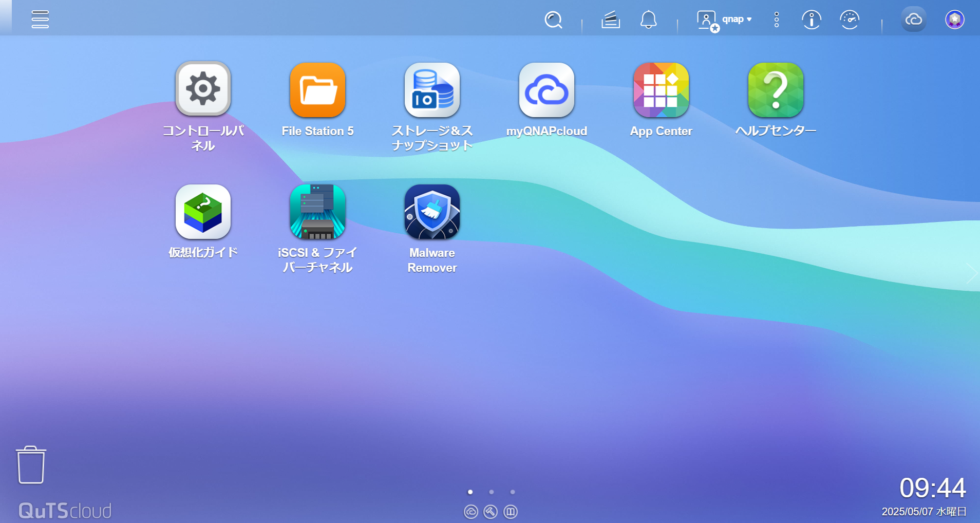Launch myQNAPcloud app
Viewport: 980px width, 523px height.
coord(546,100)
